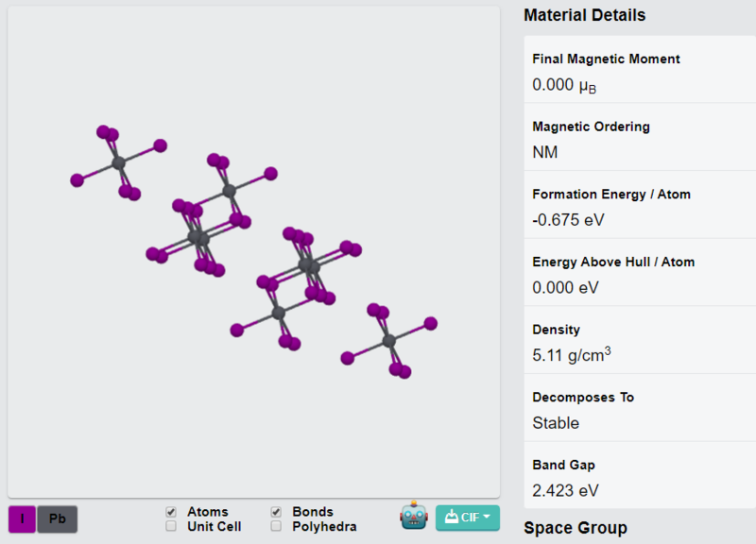Open the CIF download dropdown

[x=468, y=518]
